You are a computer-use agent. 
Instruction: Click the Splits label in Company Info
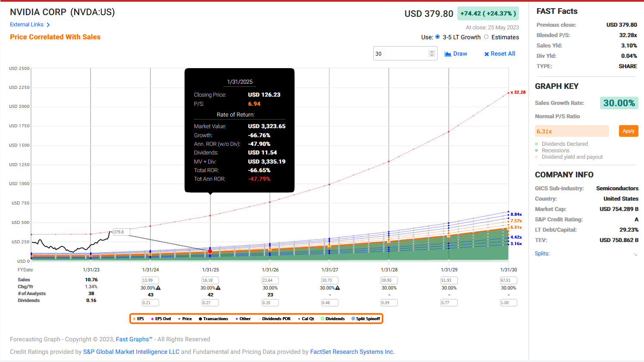[542, 254]
